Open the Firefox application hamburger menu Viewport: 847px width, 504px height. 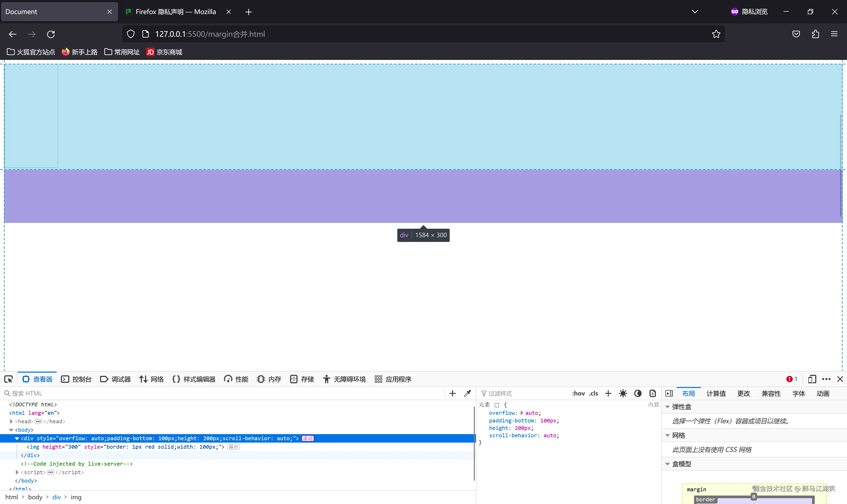pyautogui.click(x=834, y=34)
